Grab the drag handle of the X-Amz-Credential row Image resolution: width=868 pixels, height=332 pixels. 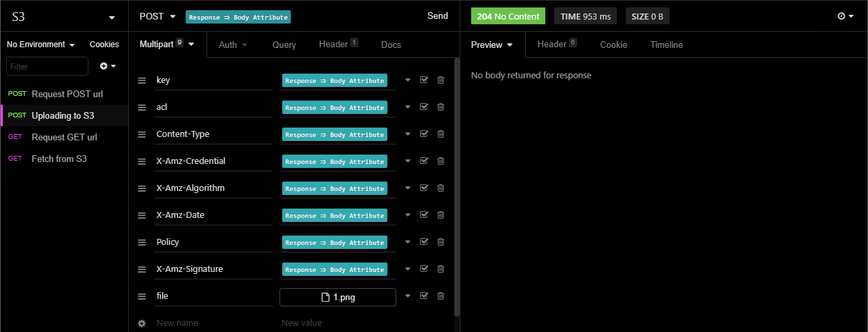pos(142,161)
